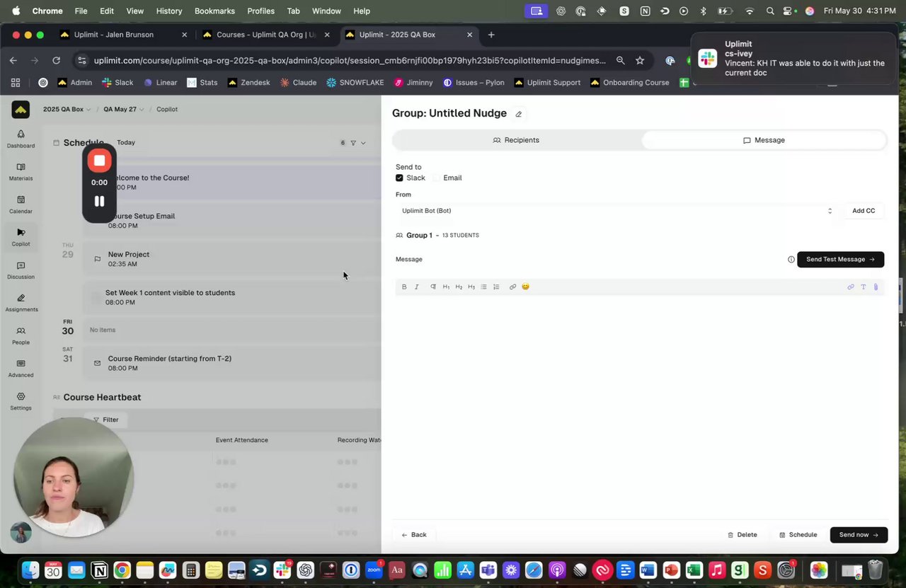Switch to Uplimit - Jalen Brunson browser tab
The image size is (906, 588).
(122, 35)
